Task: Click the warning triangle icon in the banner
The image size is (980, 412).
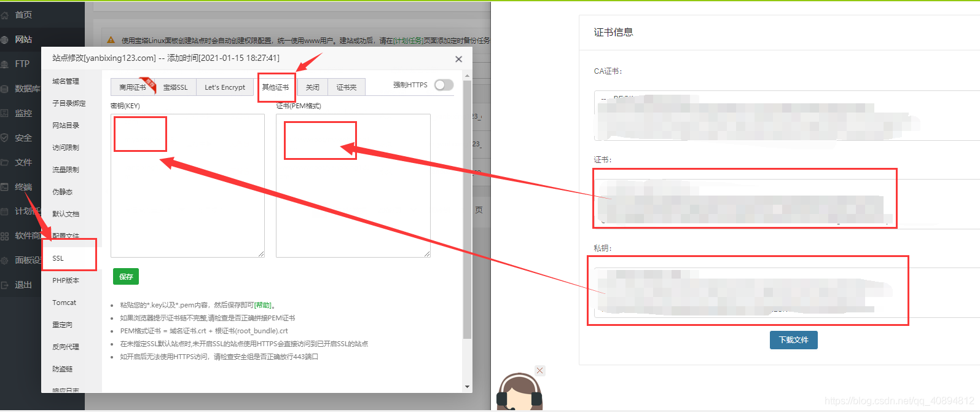Action: pyautogui.click(x=111, y=40)
